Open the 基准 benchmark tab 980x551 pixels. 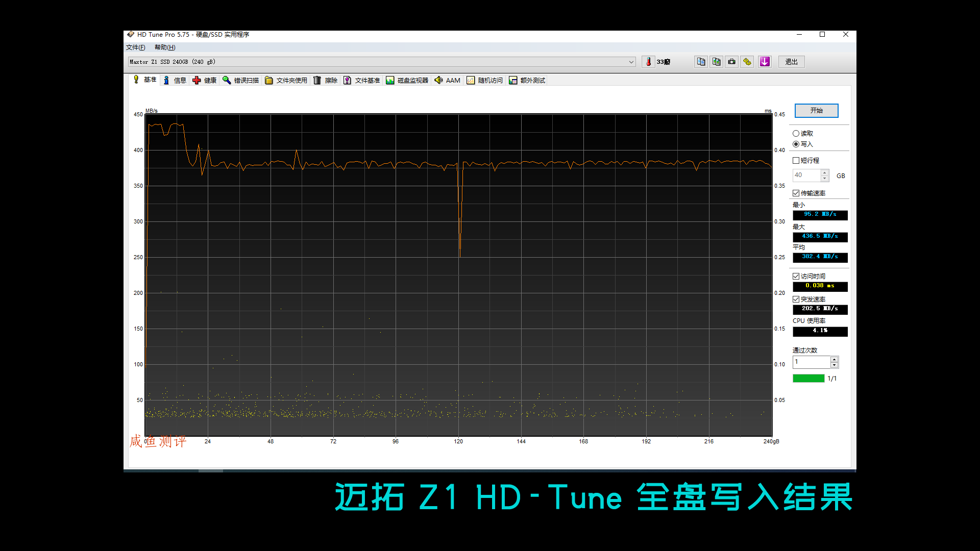(145, 80)
